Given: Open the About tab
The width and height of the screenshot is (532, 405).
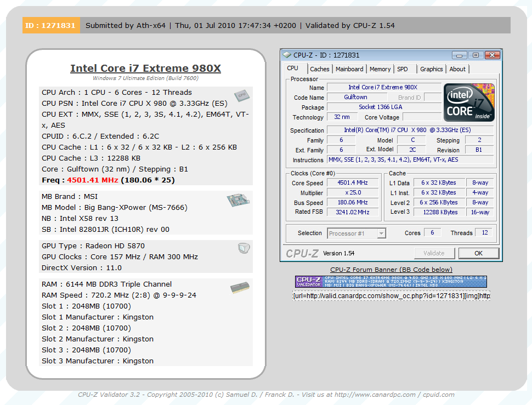Looking at the screenshot, I should click(457, 69).
